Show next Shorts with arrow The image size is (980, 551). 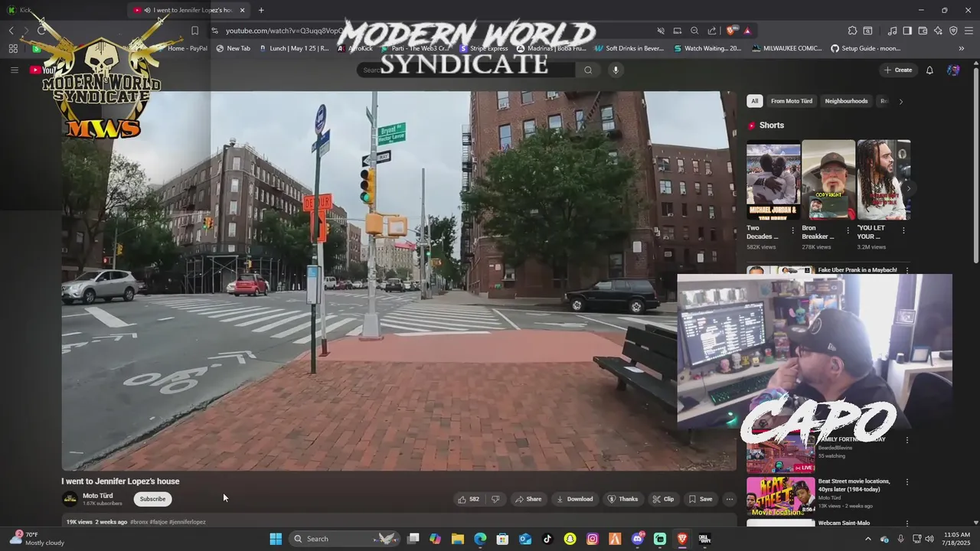908,187
